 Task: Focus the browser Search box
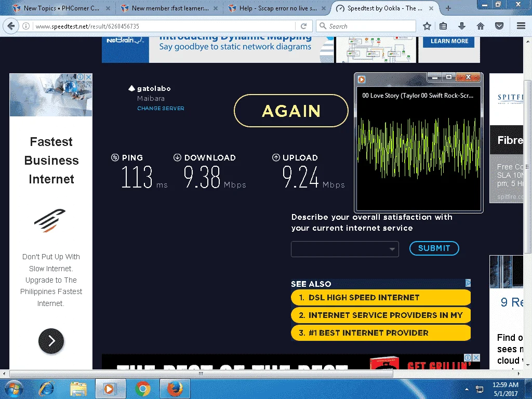coord(366,26)
